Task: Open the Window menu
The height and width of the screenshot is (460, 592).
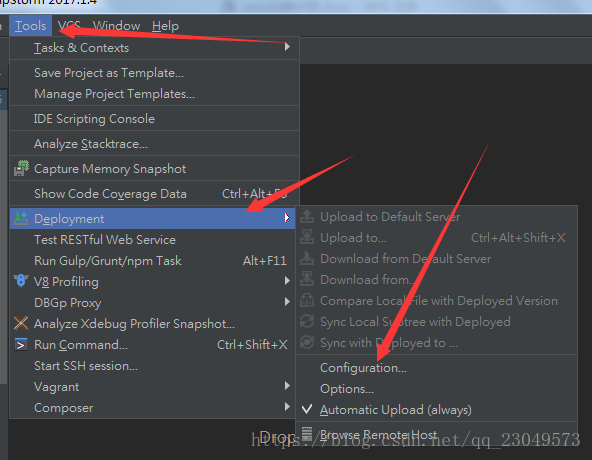Action: click(116, 26)
